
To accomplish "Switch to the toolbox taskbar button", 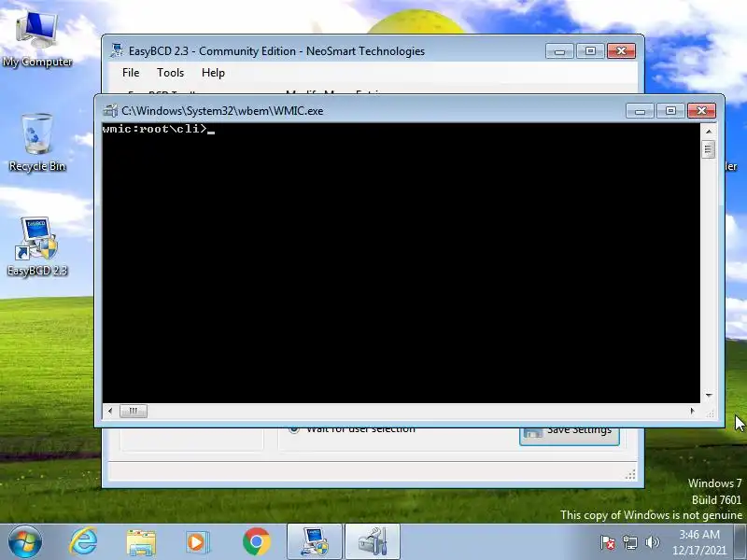I will point(373,542).
